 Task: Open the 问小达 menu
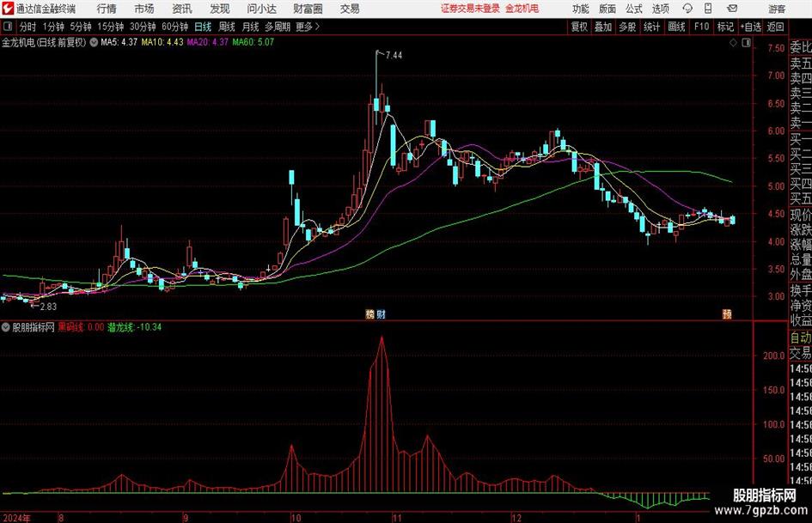click(x=261, y=9)
